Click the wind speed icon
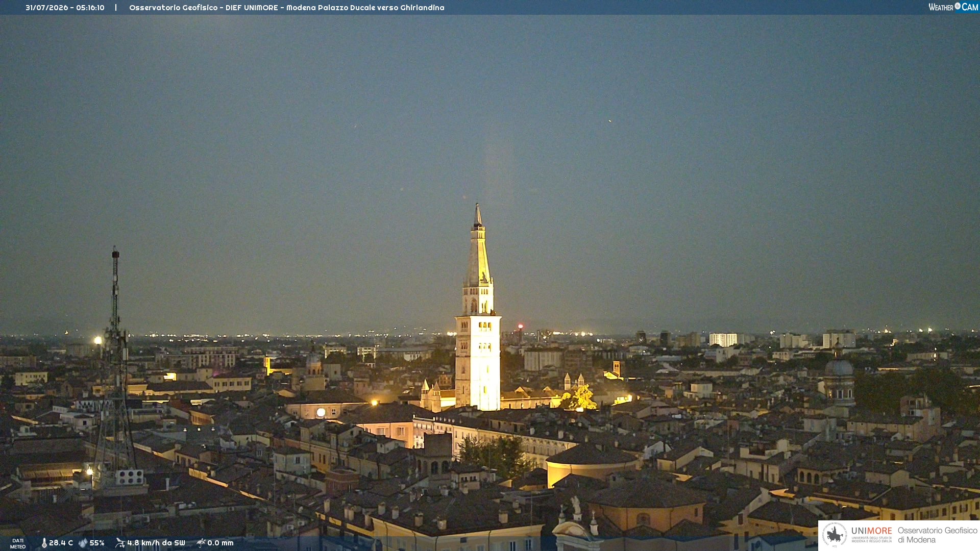The width and height of the screenshot is (980, 551). pos(120,543)
